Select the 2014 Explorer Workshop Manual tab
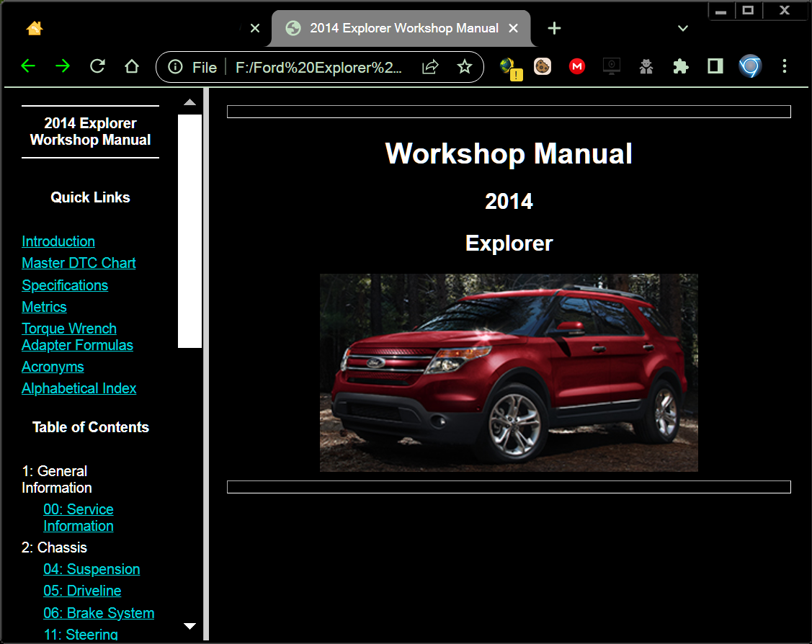 401,29
